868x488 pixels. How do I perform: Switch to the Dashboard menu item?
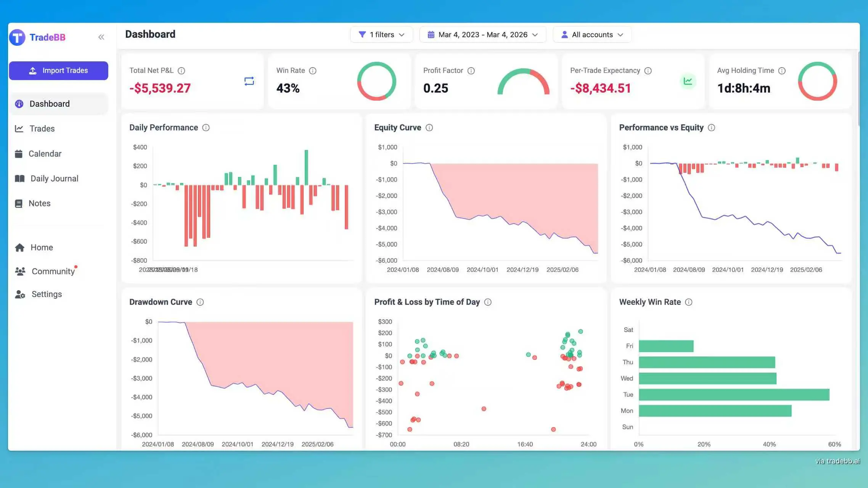click(x=50, y=103)
